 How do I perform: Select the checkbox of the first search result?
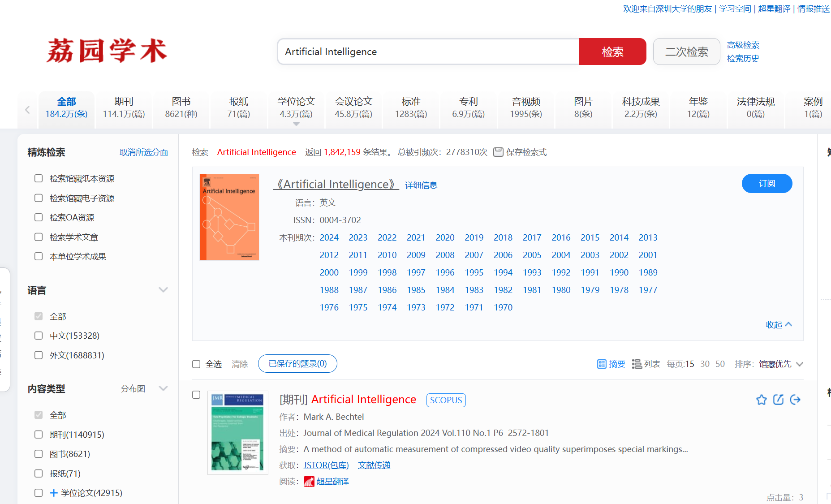[196, 395]
